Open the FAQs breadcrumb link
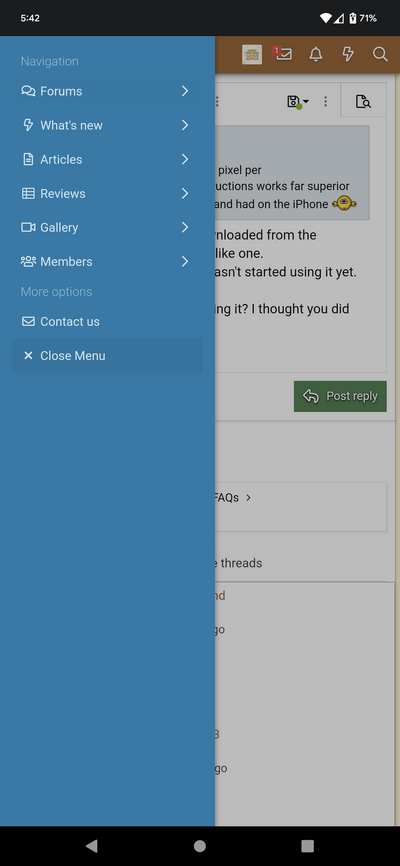Screen dimensions: 400x866 [227, 498]
